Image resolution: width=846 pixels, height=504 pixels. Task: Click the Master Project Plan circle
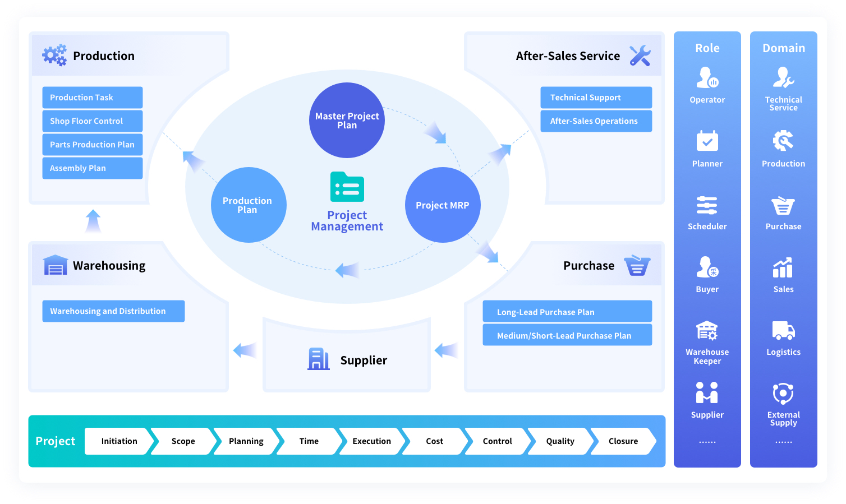click(347, 121)
